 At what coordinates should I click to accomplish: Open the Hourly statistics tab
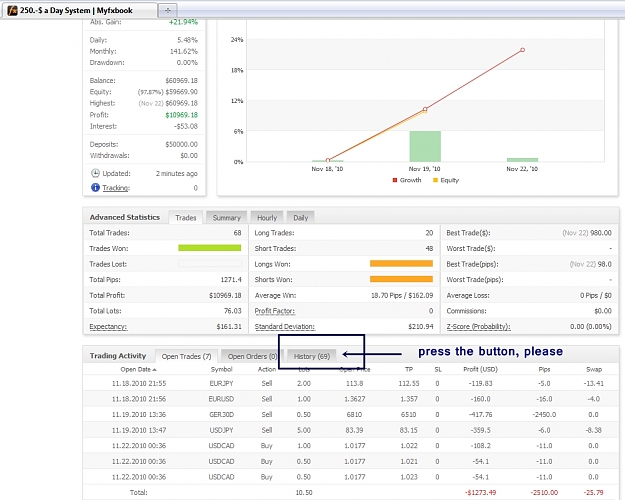point(267,218)
